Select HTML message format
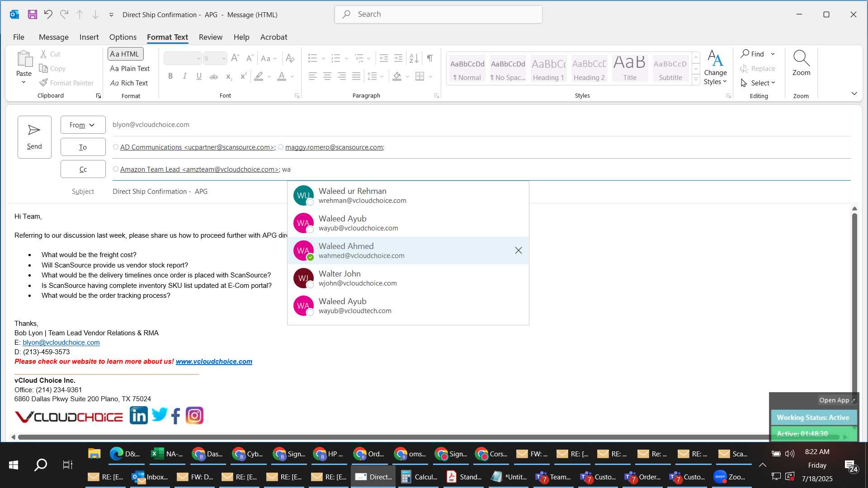The width and height of the screenshot is (868, 488). pyautogui.click(x=125, y=54)
